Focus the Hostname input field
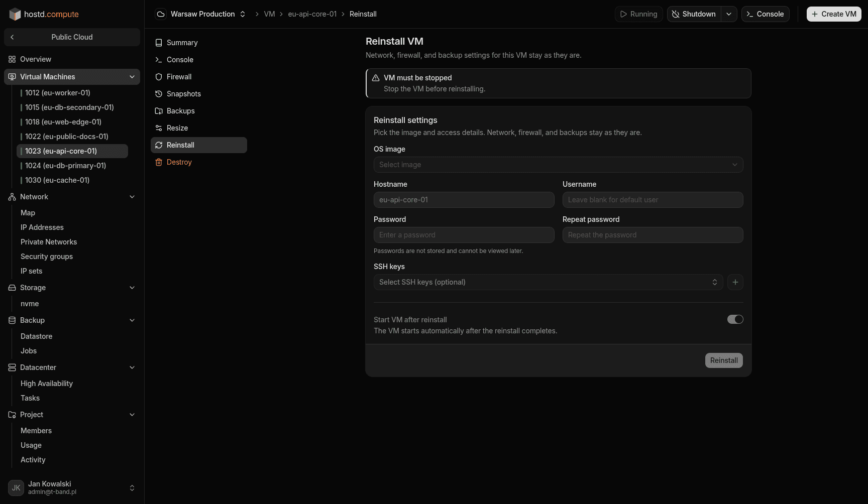The height and width of the screenshot is (504, 868). (464, 200)
